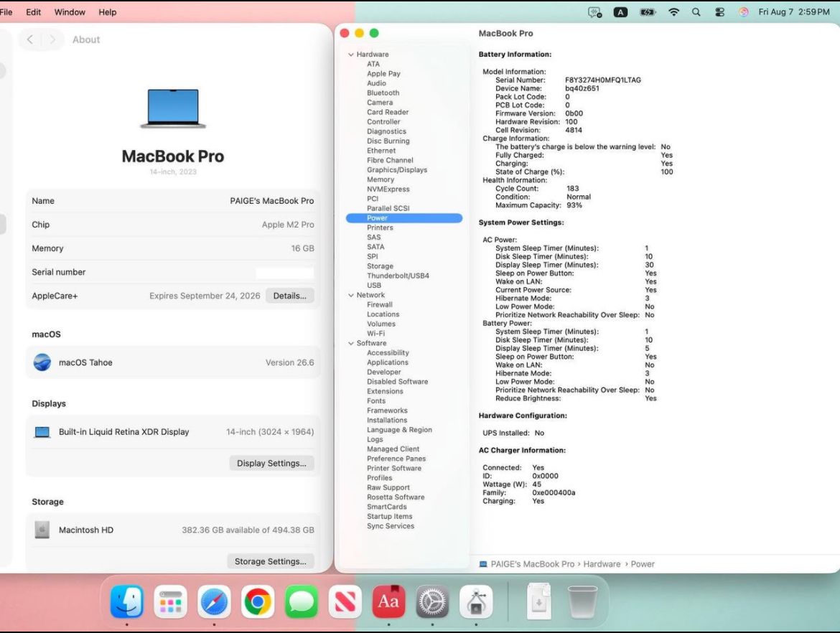Screen dimensions: 840x633
Task: Select Apple Pay in Hardware list
Action: point(383,73)
